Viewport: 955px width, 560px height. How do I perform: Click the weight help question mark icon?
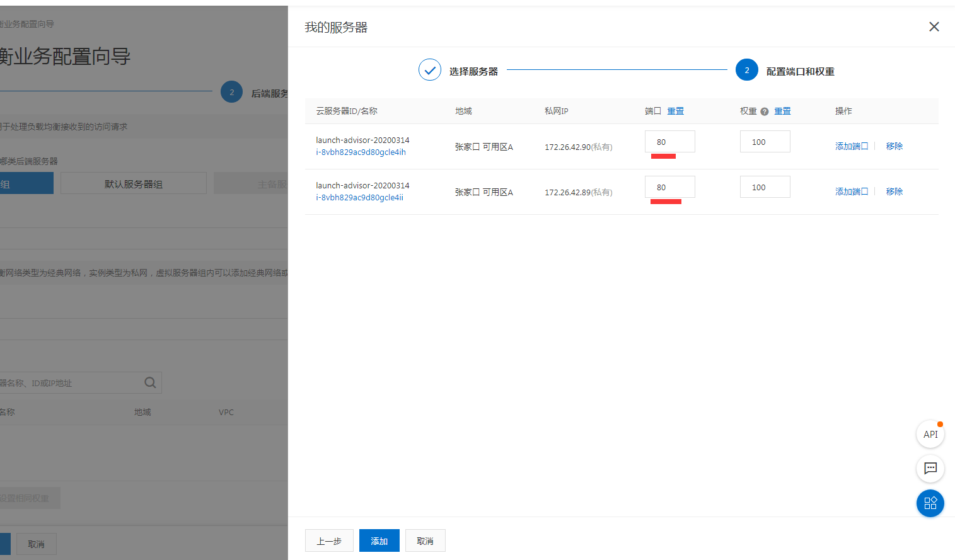tap(765, 111)
